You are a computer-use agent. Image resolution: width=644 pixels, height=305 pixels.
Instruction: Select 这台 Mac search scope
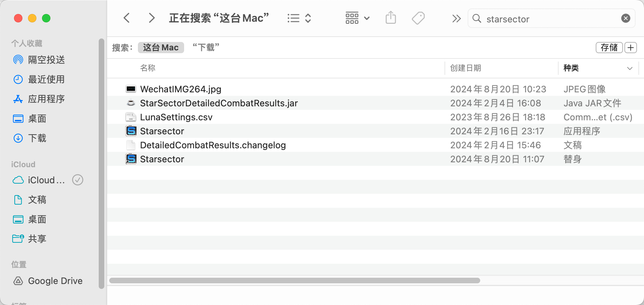click(x=161, y=48)
